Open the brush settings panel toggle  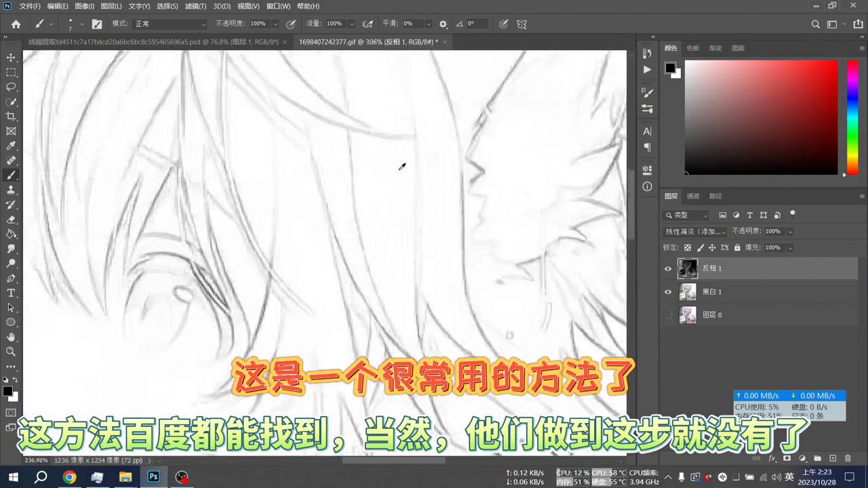(97, 24)
